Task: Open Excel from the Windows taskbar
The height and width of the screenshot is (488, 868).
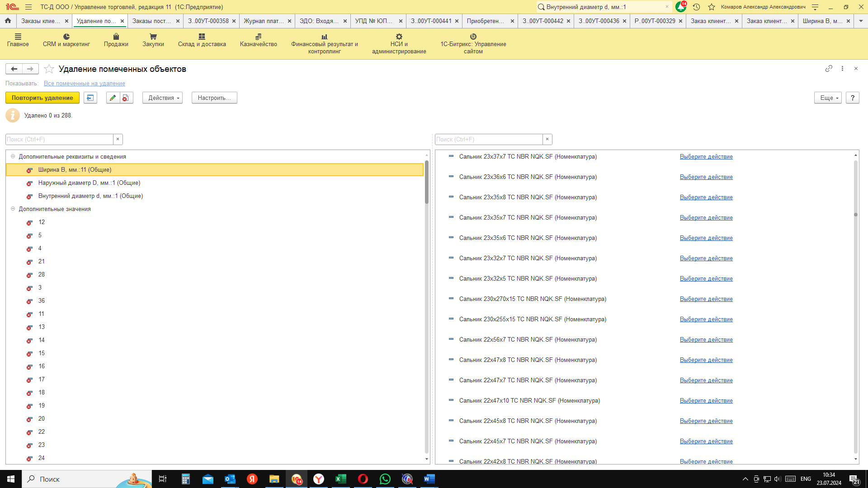Action: coord(340,479)
